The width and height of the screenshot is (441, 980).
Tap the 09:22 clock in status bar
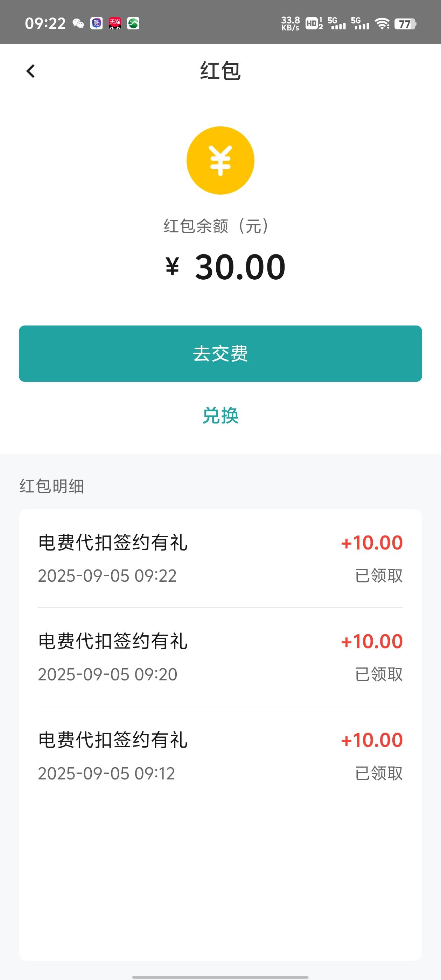tap(45, 23)
